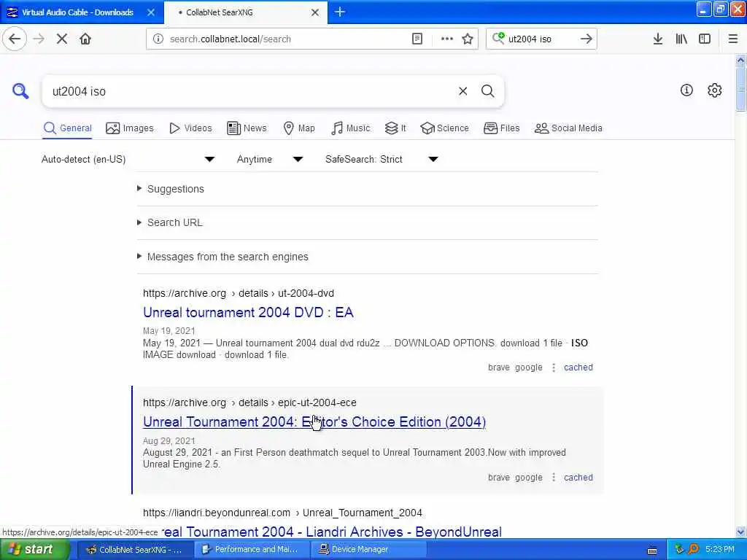Toggle the sidebar icon in toolbar
The height and width of the screenshot is (560, 747).
tap(705, 39)
